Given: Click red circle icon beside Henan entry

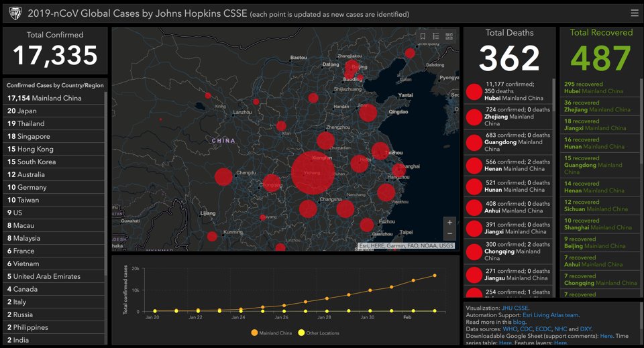Looking at the screenshot, I should click(474, 166).
